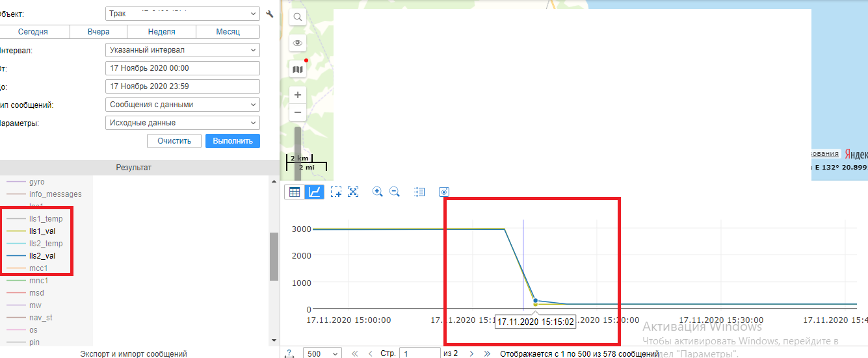Select the Вчера period tab
868x358 pixels.
point(98,32)
